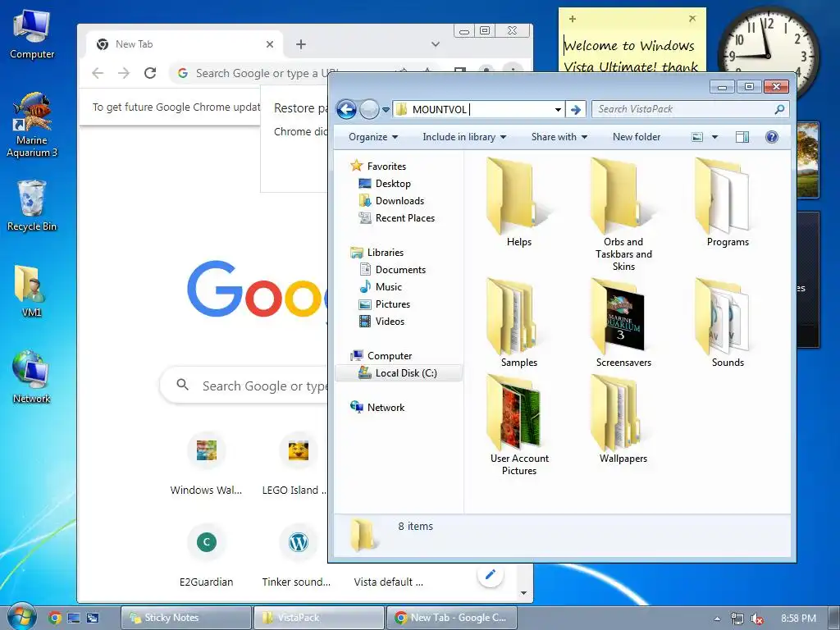This screenshot has width=840, height=630.
Task: Open the Orbs and Taskbars and Skins folder
Action: pos(623,214)
